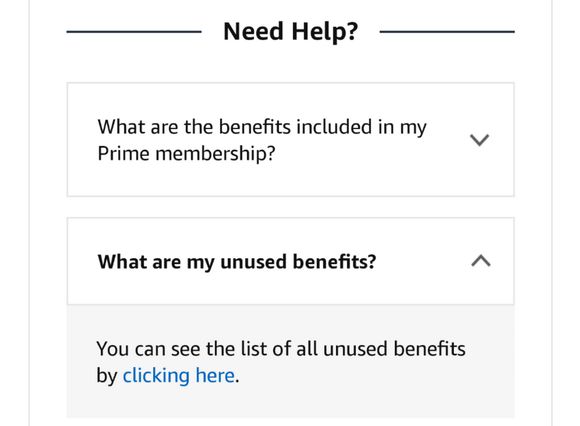Expand the Prime membership benefits question

(290, 140)
